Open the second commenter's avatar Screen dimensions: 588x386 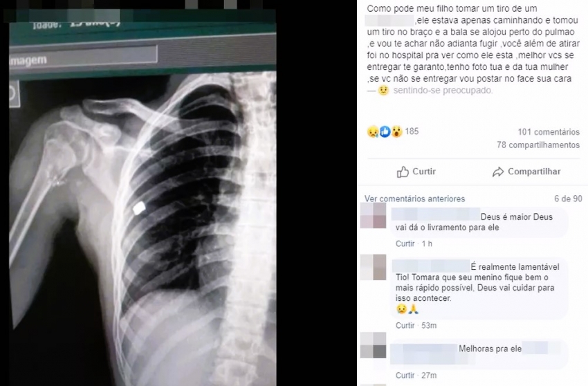pyautogui.click(x=373, y=268)
